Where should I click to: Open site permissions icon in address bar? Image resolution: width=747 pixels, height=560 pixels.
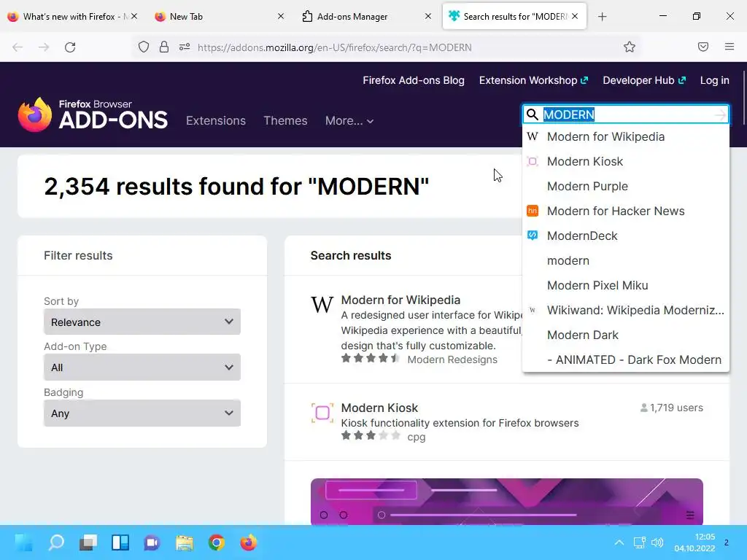pos(185,47)
